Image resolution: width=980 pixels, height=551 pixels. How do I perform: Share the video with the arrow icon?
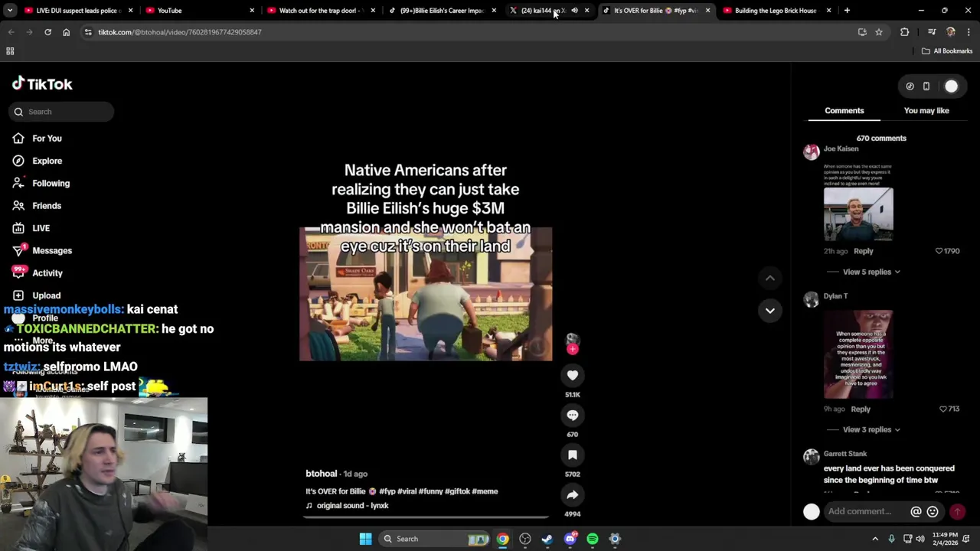point(572,494)
